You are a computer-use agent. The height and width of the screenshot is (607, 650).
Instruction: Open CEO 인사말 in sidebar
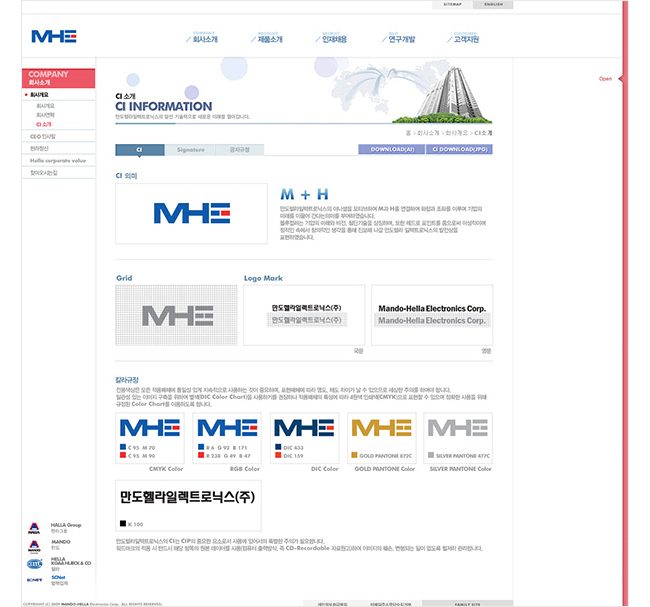coord(42,136)
